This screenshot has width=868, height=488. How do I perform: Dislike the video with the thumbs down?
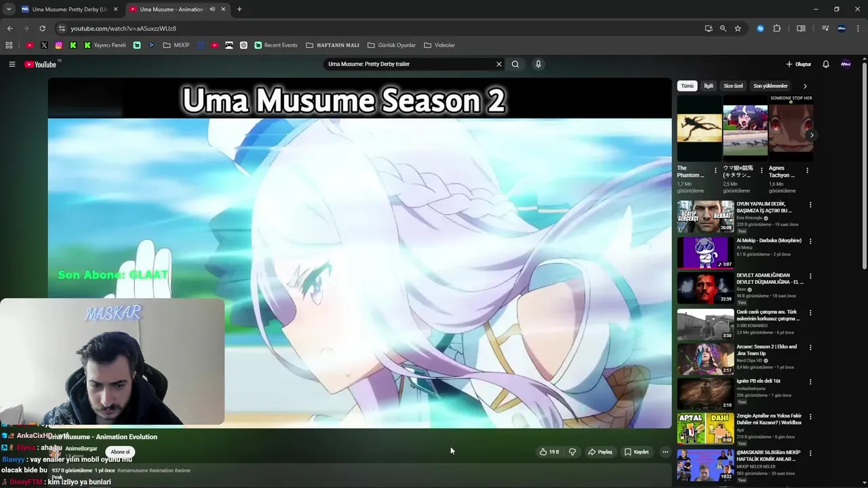click(x=572, y=452)
